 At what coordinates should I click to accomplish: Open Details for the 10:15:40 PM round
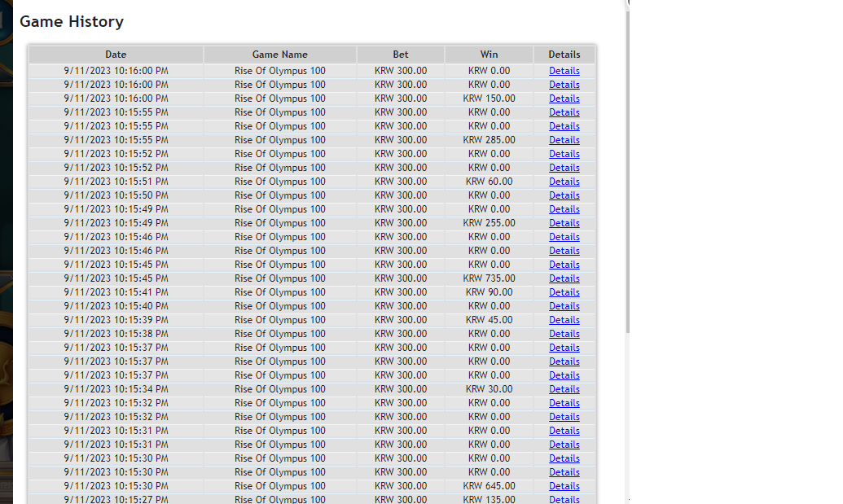point(564,305)
